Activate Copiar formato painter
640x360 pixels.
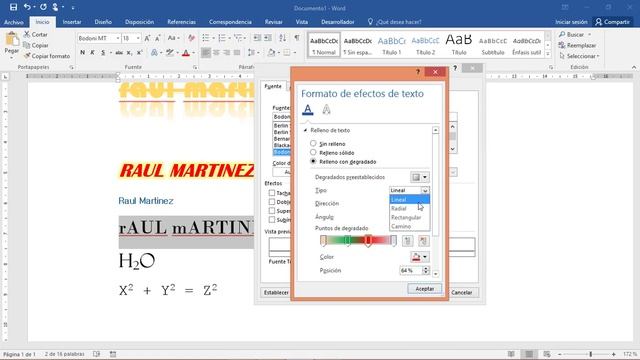[x=47, y=56]
